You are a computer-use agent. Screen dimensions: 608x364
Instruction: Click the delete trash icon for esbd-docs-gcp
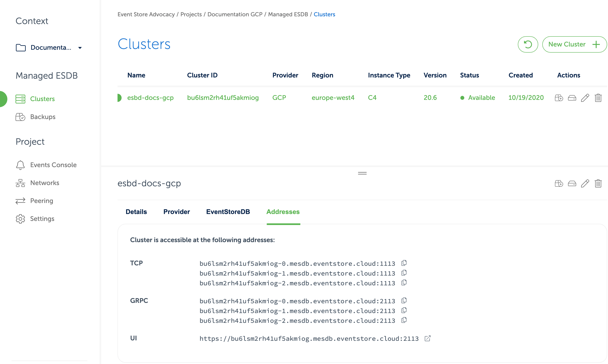598,97
